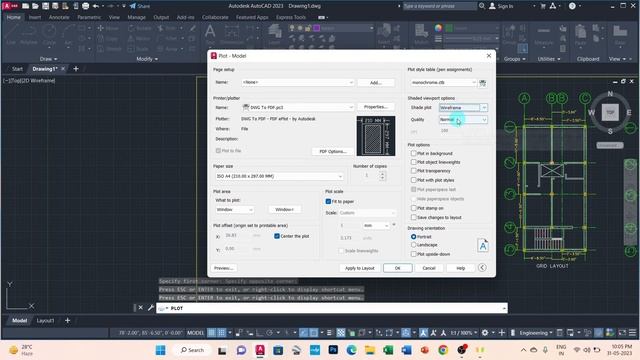Open the What to plot dropdown

click(234, 209)
